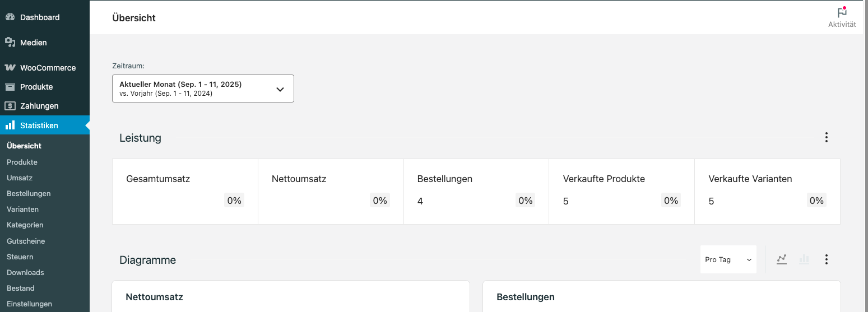The width and height of the screenshot is (868, 312).
Task: Click the Produkte archive icon
Action: click(x=10, y=87)
